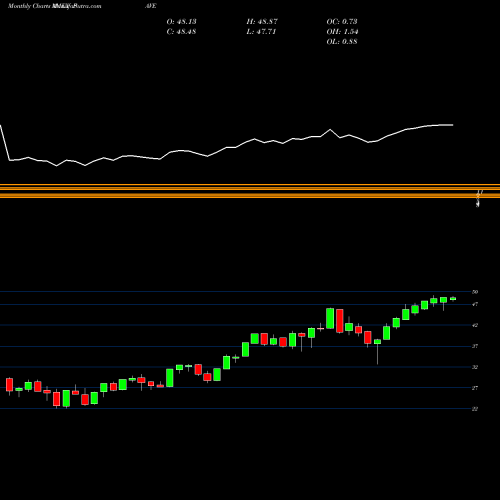Click the 'H: 48.87' high price value
This screenshot has width=500, height=500.
coord(262,22)
